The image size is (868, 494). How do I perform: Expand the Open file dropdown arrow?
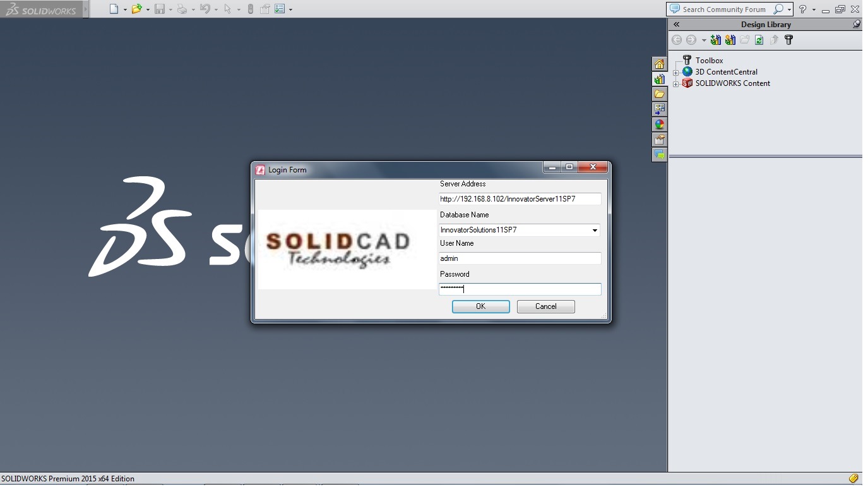[x=148, y=9]
